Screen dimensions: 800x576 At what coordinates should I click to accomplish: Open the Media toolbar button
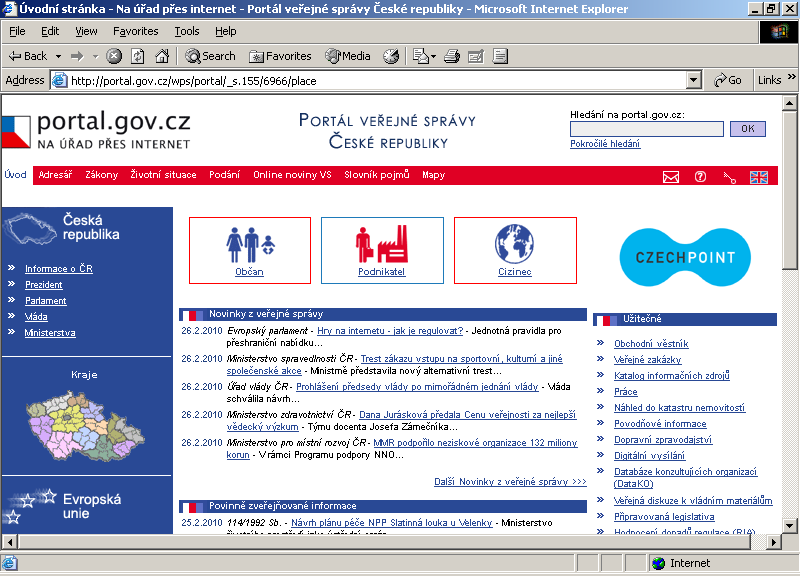point(348,56)
